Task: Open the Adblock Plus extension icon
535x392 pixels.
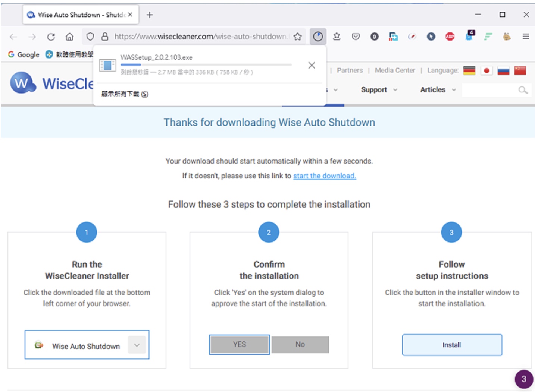Action: tap(450, 37)
